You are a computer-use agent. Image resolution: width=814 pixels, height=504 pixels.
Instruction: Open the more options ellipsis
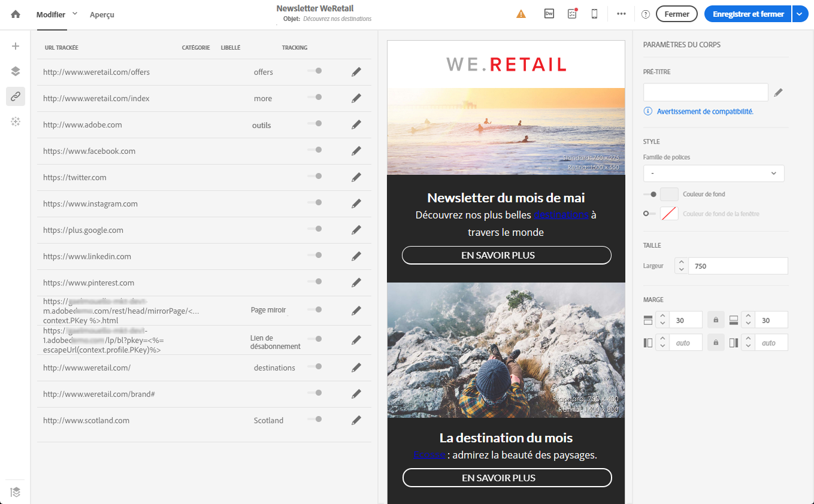[621, 14]
